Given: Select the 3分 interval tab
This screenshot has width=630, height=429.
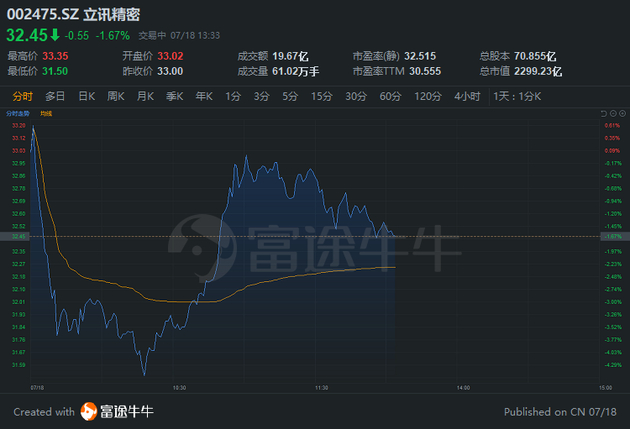Looking at the screenshot, I should click(x=262, y=96).
